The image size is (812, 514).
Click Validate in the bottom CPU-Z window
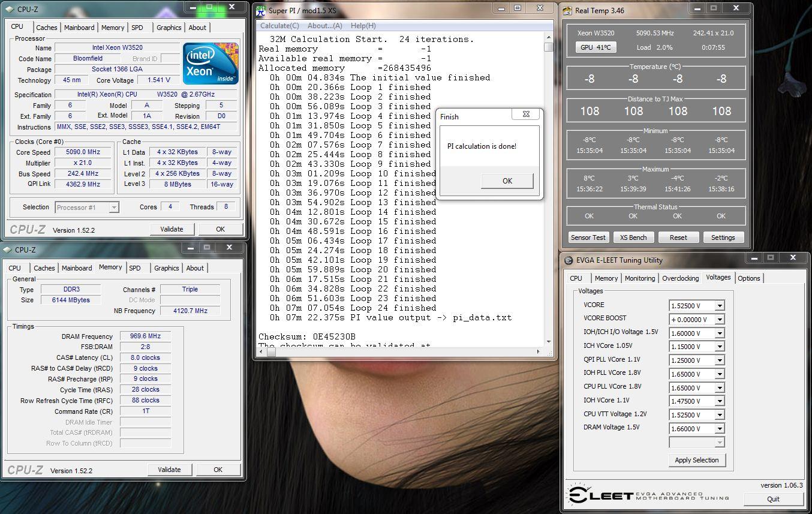click(x=169, y=470)
